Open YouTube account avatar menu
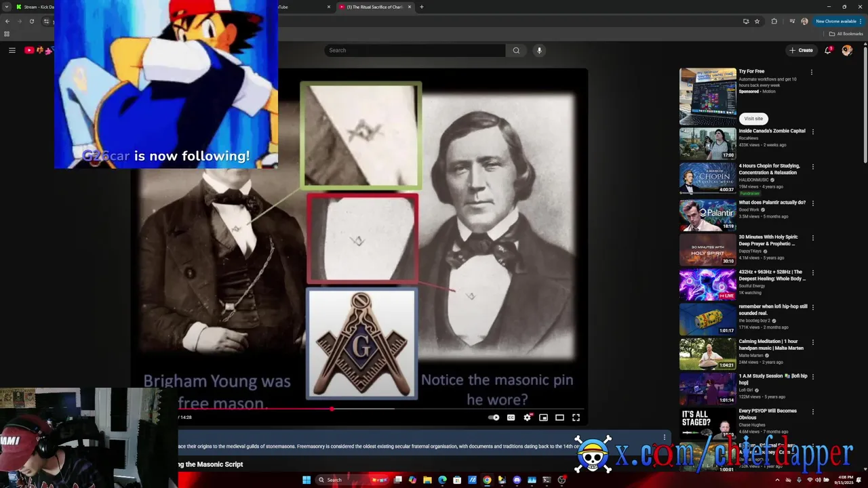Screen dimensions: 868x488 (847, 50)
